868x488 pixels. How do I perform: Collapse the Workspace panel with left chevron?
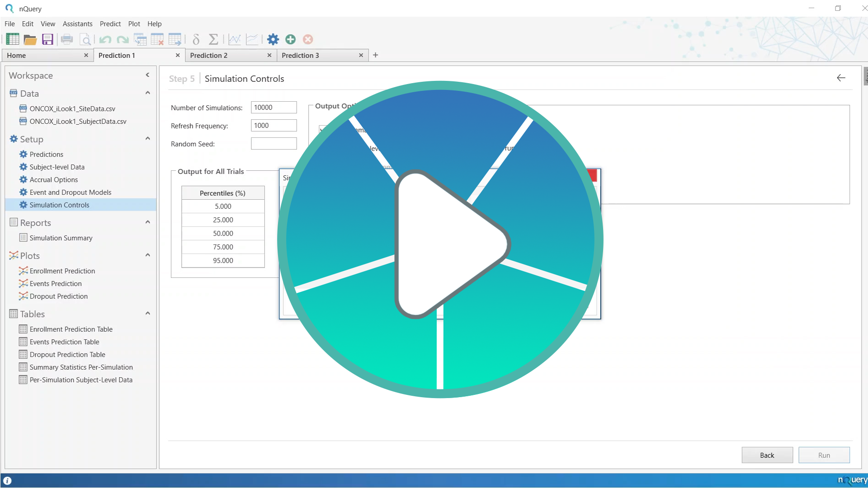coord(147,75)
